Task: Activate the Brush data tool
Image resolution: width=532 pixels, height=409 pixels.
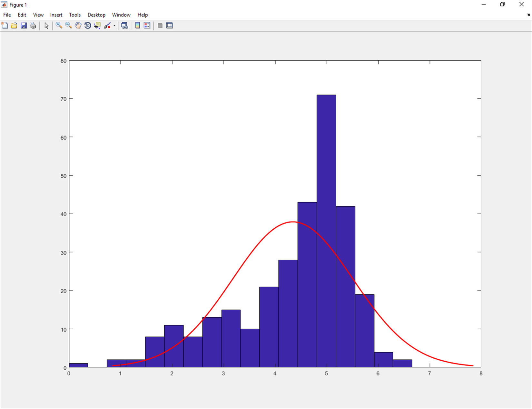Action: pyautogui.click(x=107, y=25)
